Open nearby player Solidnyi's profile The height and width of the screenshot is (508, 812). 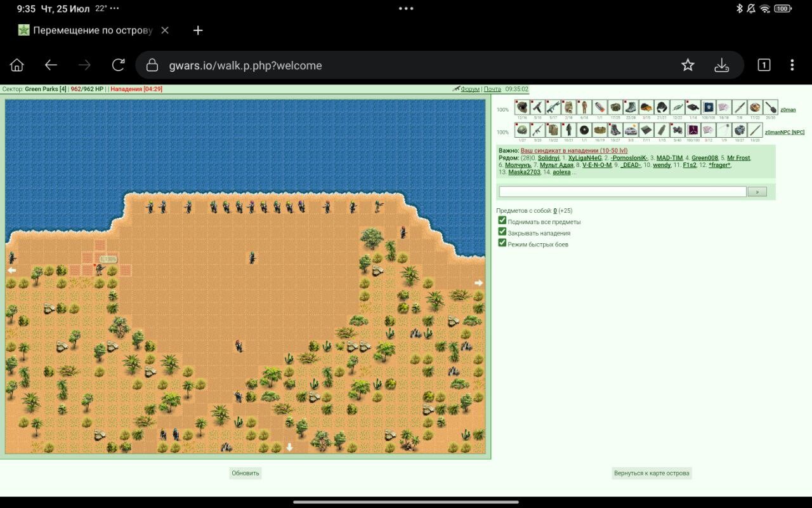549,157
